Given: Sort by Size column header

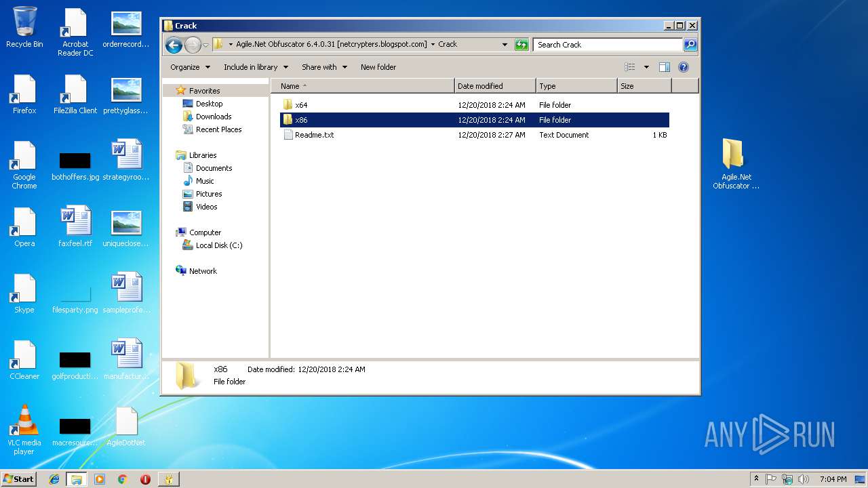Looking at the screenshot, I should tap(644, 86).
